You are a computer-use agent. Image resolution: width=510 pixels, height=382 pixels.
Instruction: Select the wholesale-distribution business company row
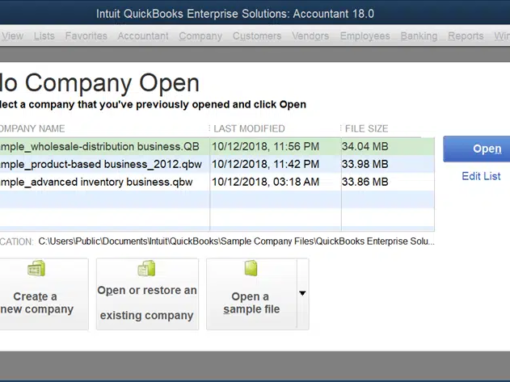point(217,146)
